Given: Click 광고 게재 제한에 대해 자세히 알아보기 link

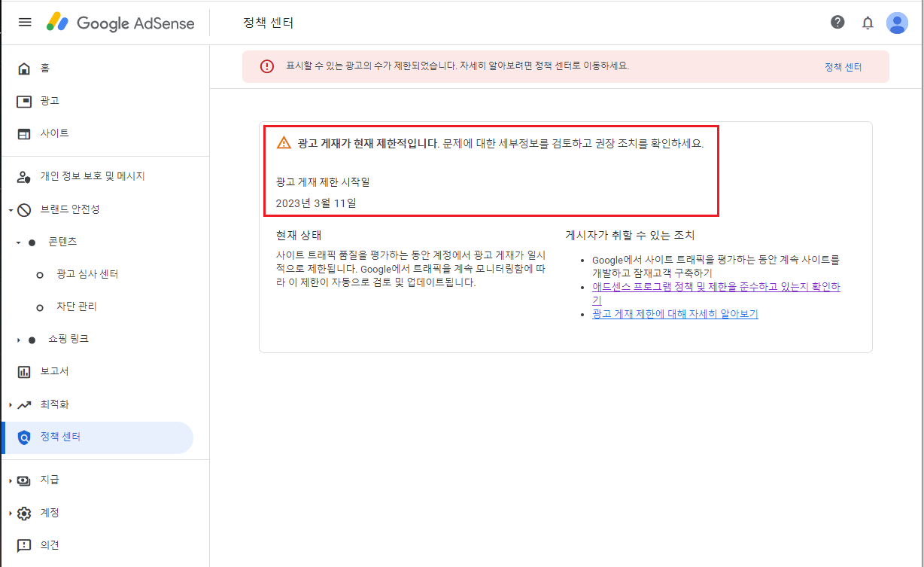Looking at the screenshot, I should pos(664,313).
